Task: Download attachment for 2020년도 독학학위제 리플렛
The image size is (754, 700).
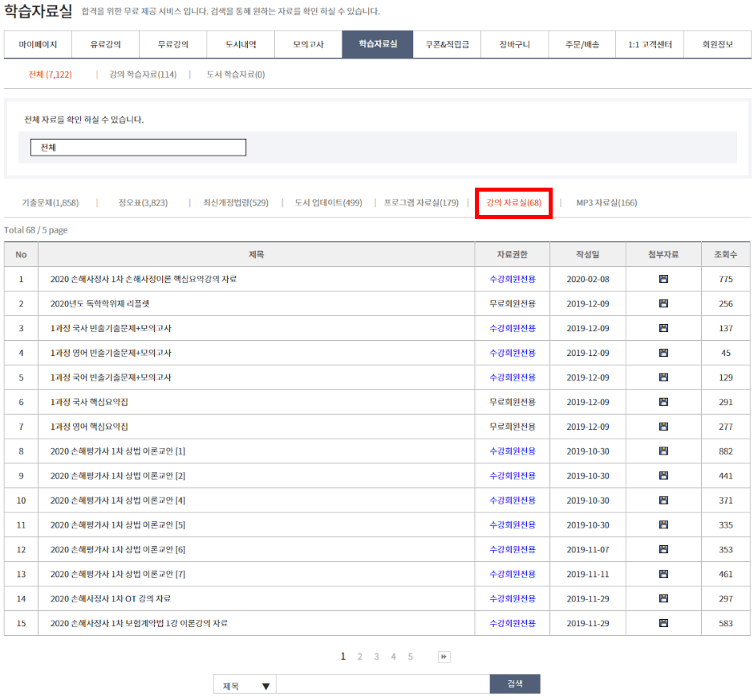Action: point(663,303)
